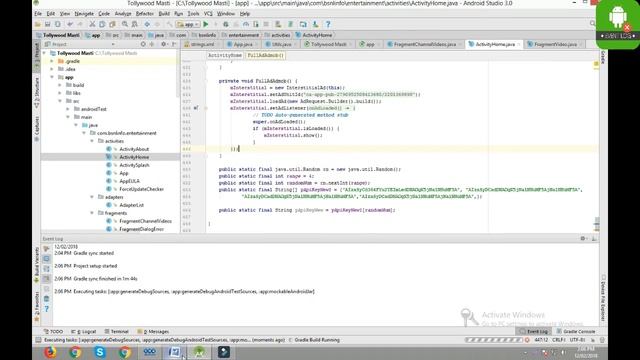
Task: Open the toolbar Help question-mark icon
Action: point(328,24)
